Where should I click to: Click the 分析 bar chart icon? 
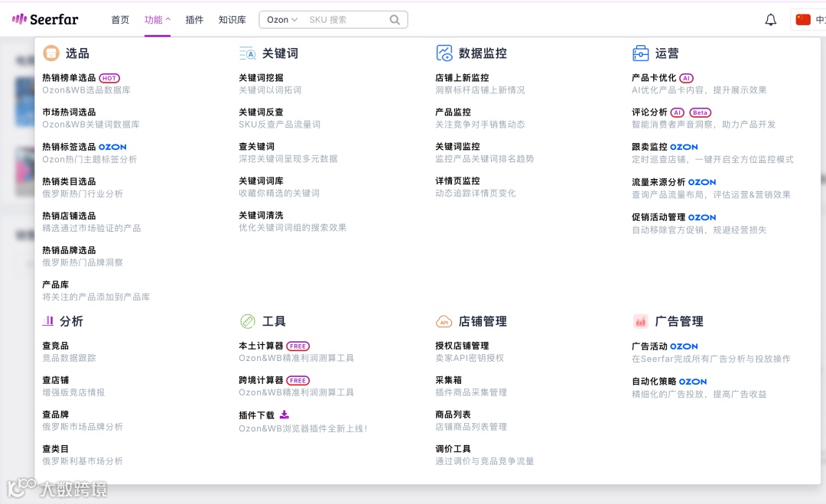tap(48, 320)
